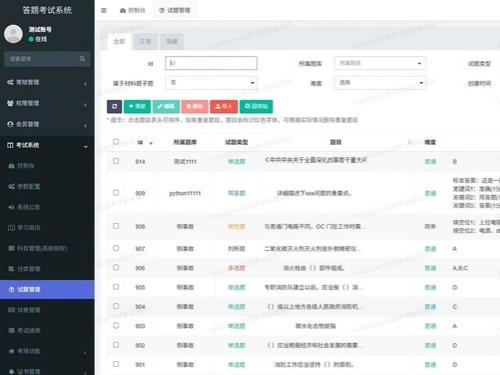Tick the select-all checkbox in table header
This screenshot has width=500, height=375.
[116, 141]
